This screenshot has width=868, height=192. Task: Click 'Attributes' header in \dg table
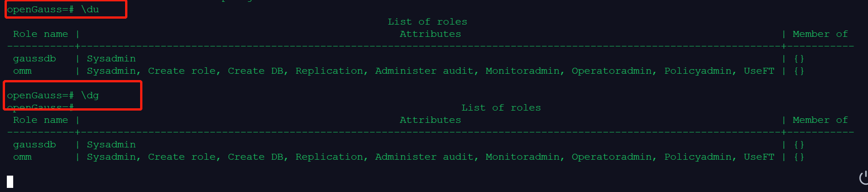coord(430,120)
